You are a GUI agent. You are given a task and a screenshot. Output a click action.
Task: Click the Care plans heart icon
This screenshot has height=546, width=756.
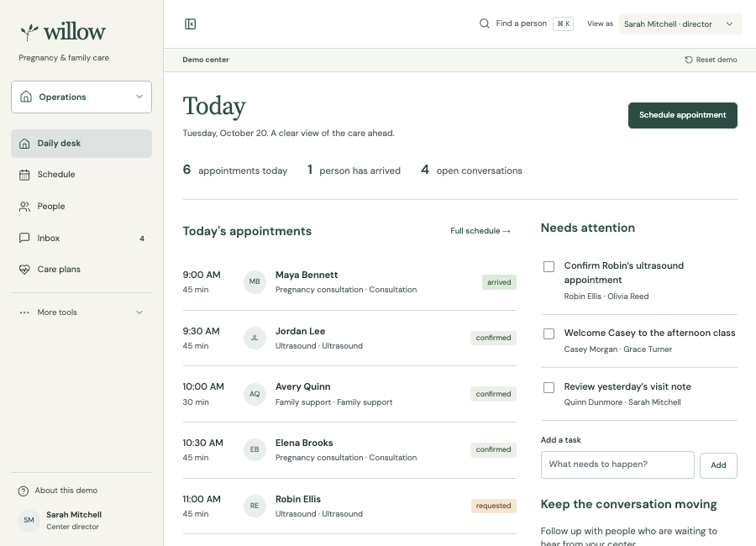[24, 270]
